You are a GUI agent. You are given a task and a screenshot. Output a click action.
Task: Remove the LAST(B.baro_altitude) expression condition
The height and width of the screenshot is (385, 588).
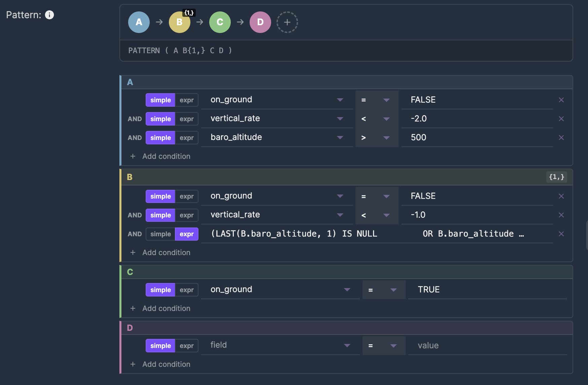561,234
